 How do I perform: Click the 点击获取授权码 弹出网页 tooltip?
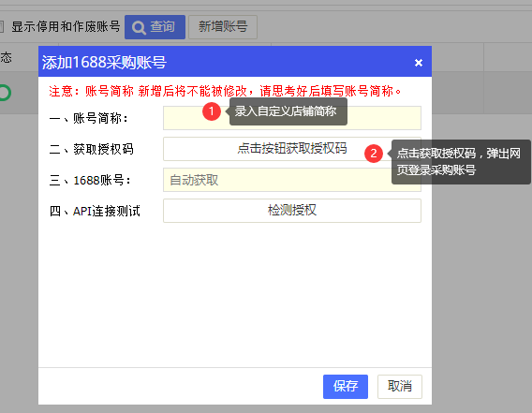click(461, 162)
